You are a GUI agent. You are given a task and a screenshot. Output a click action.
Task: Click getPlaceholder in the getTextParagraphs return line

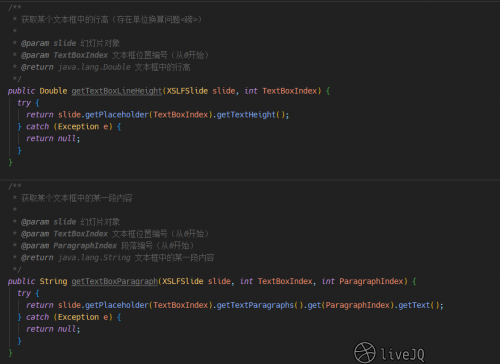pos(117,305)
